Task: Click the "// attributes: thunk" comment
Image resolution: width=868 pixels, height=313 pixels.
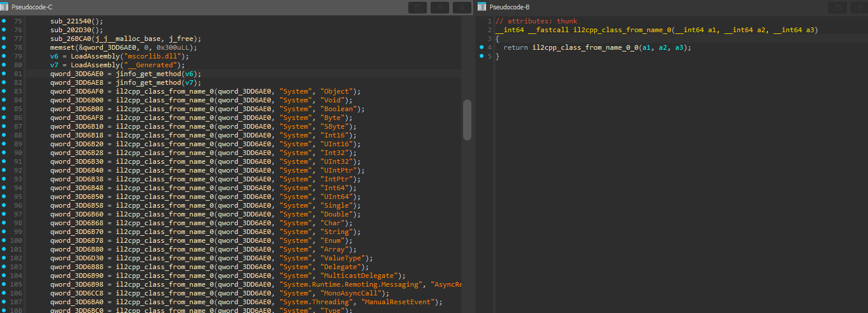Action: [x=536, y=21]
